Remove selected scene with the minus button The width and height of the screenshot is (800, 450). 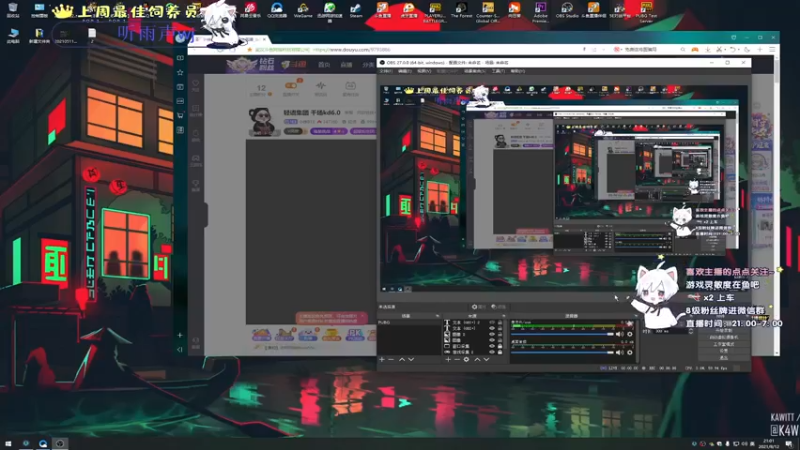pyautogui.click(x=391, y=359)
